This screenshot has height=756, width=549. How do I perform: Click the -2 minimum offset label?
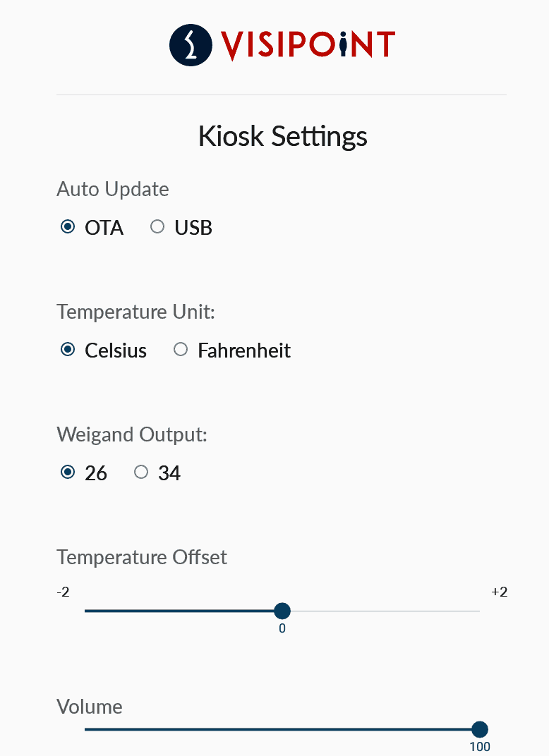(63, 592)
